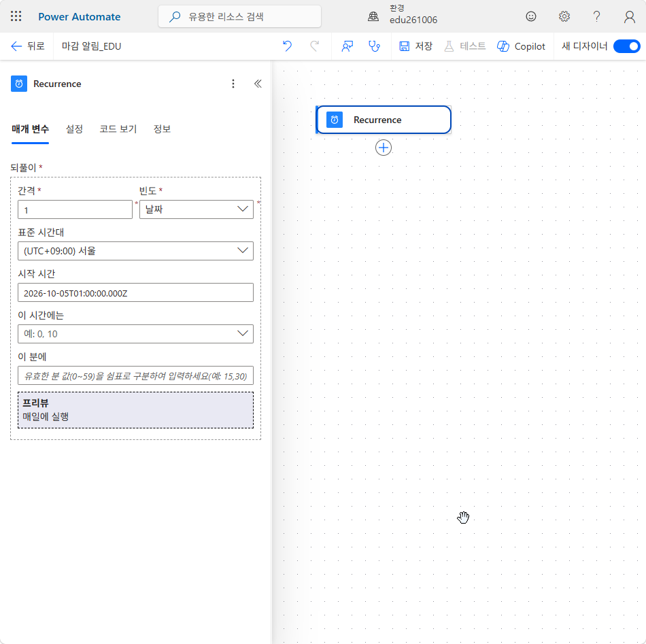This screenshot has height=644, width=646.
Task: Open the flow checker stethoscope icon
Action: pos(374,46)
